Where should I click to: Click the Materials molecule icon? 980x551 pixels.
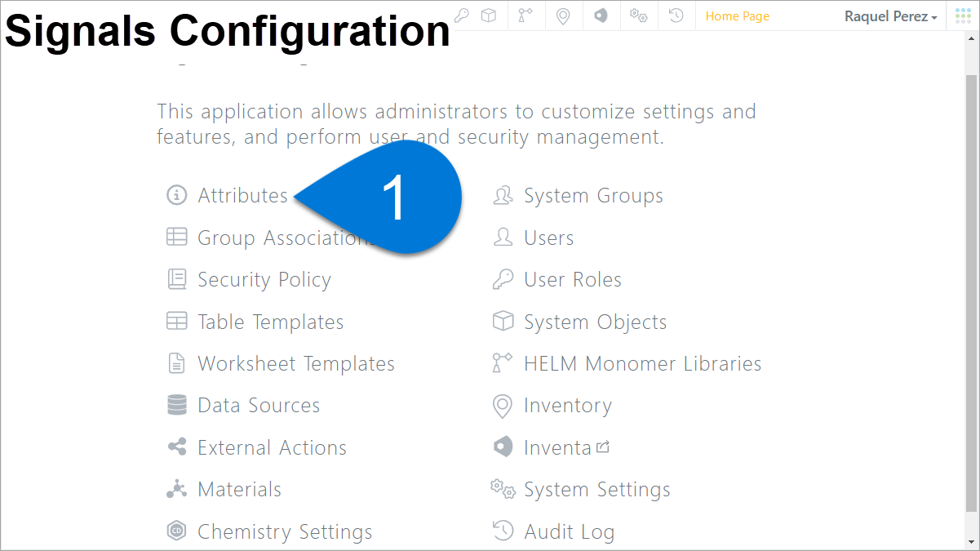click(x=176, y=490)
